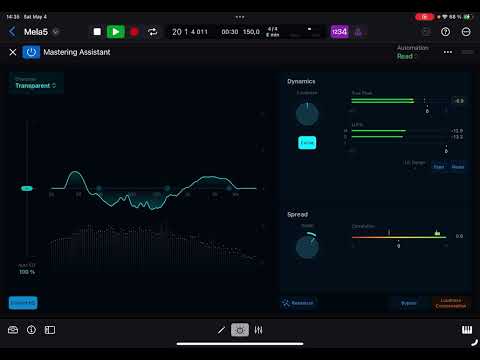Stop playback with the square Stop button
Image resolution: width=480 pixels, height=360 pixels.
[x=97, y=32]
